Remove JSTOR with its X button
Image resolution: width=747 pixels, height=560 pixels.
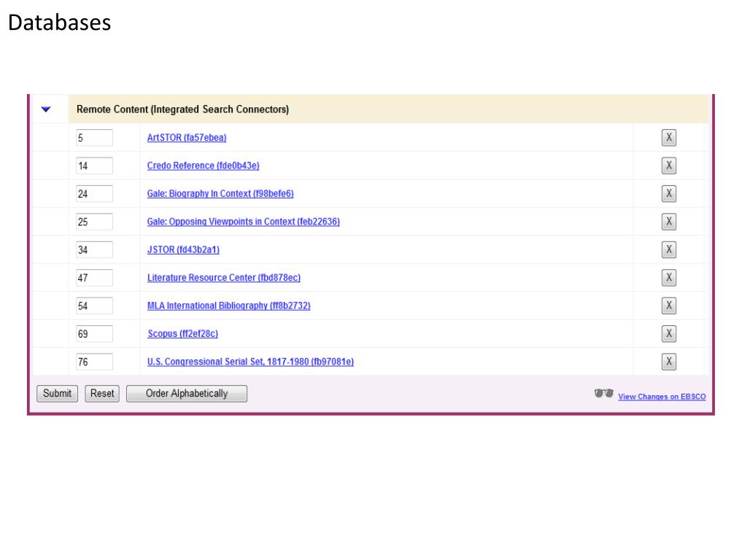coord(669,249)
